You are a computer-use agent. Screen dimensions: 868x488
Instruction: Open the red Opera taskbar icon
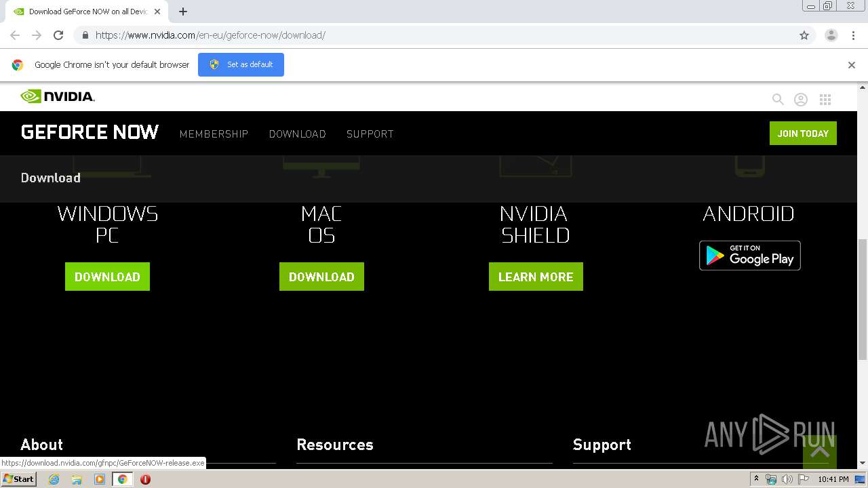(x=145, y=479)
